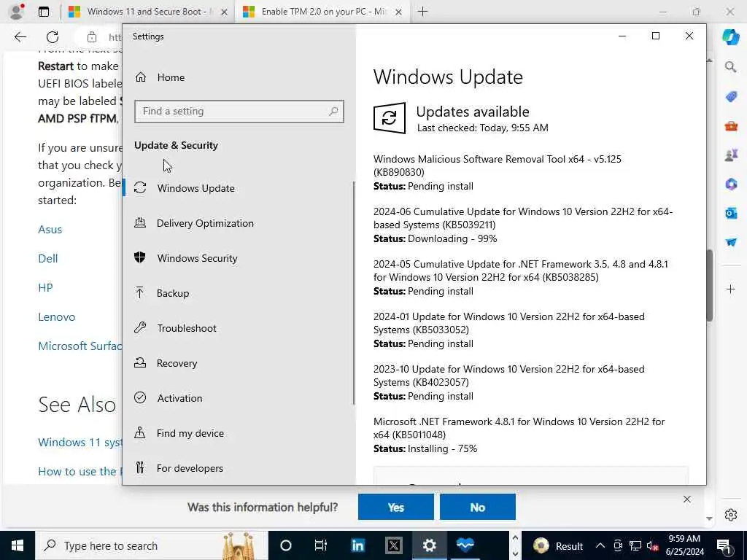747x560 pixels.
Task: Open the notification center icon
Action: (x=724, y=545)
